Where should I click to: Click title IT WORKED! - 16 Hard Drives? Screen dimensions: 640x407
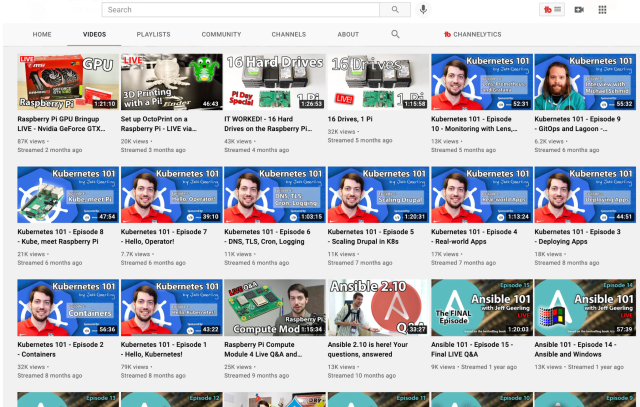point(268,124)
